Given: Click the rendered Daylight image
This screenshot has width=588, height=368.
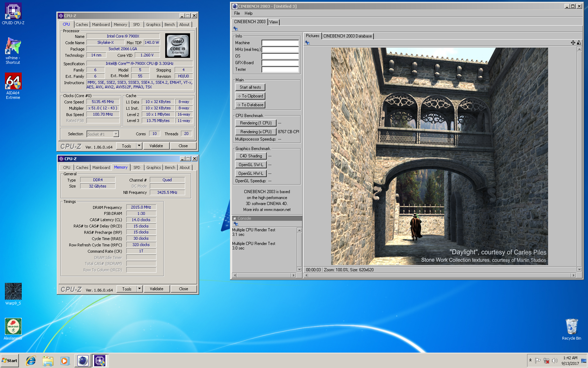Looking at the screenshot, I should (439, 156).
